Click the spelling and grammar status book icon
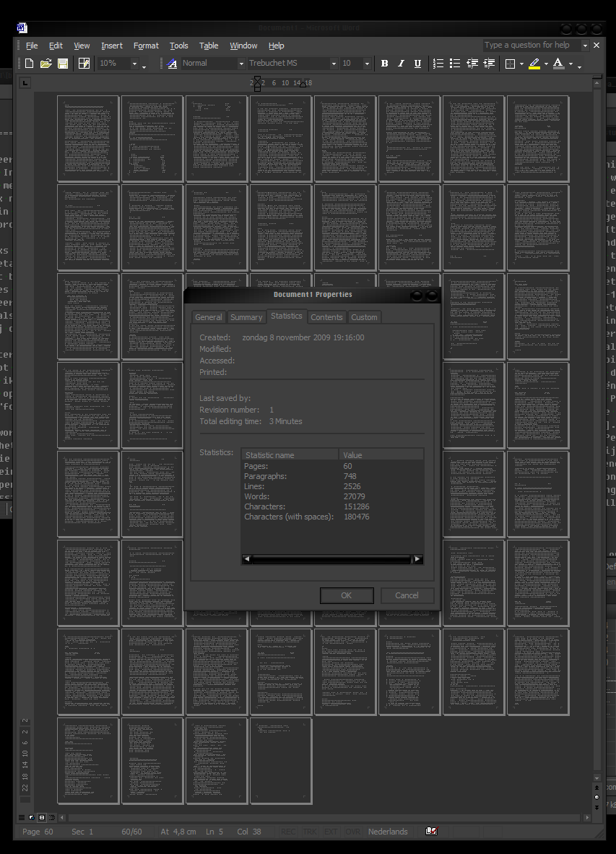616x854 pixels. (x=431, y=831)
